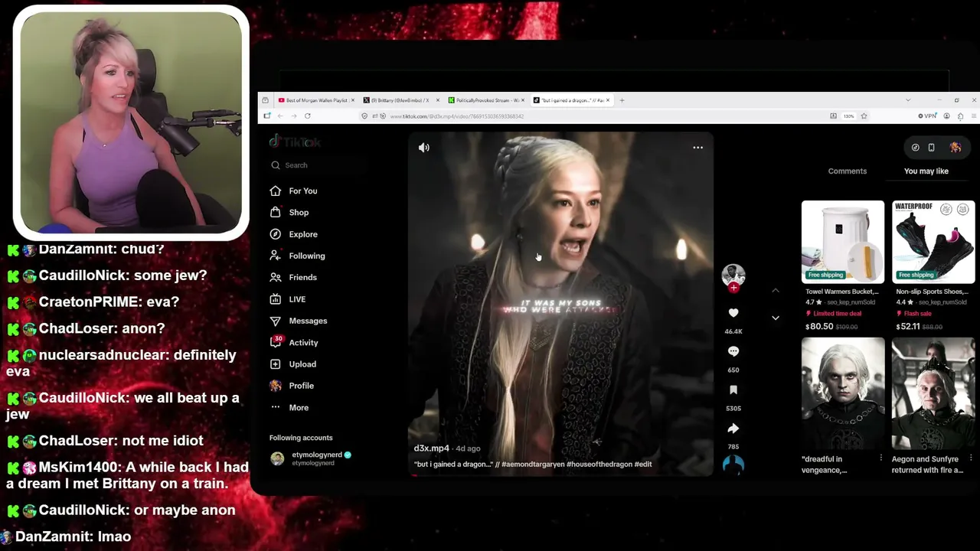Image resolution: width=980 pixels, height=551 pixels.
Task: Follow the creator via the red plus
Action: (733, 288)
